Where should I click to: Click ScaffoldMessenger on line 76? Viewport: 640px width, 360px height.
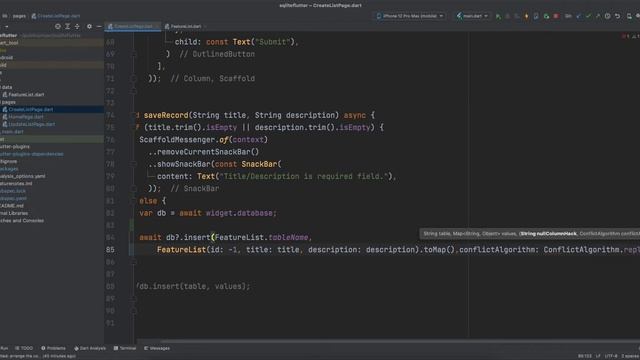click(x=177, y=140)
